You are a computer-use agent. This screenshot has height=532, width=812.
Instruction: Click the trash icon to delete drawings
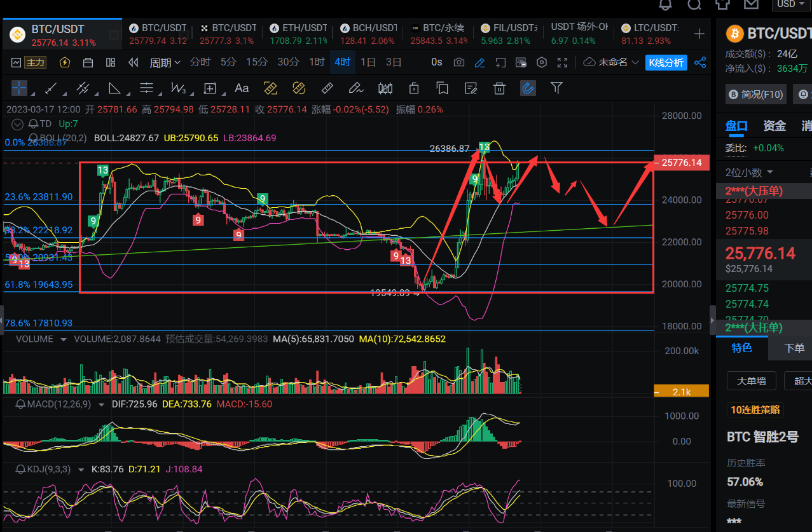click(x=499, y=88)
